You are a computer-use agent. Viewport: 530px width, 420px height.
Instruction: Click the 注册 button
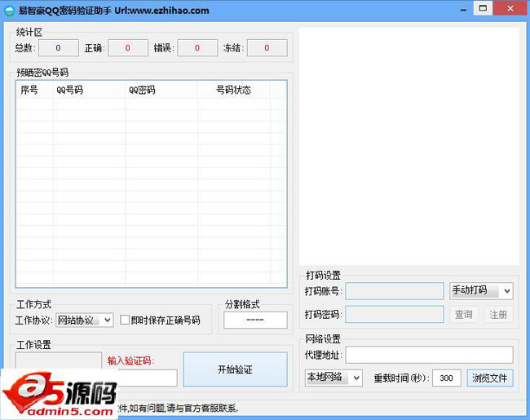[498, 315]
